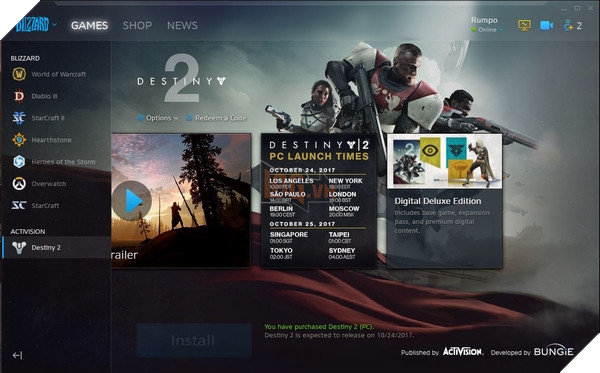This screenshot has width=600, height=373.
Task: Click the Heroes of the Storm icon
Action: point(19,162)
